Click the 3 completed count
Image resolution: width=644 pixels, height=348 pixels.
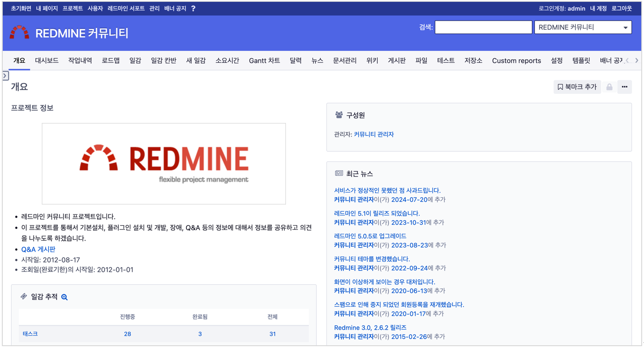pyautogui.click(x=200, y=334)
